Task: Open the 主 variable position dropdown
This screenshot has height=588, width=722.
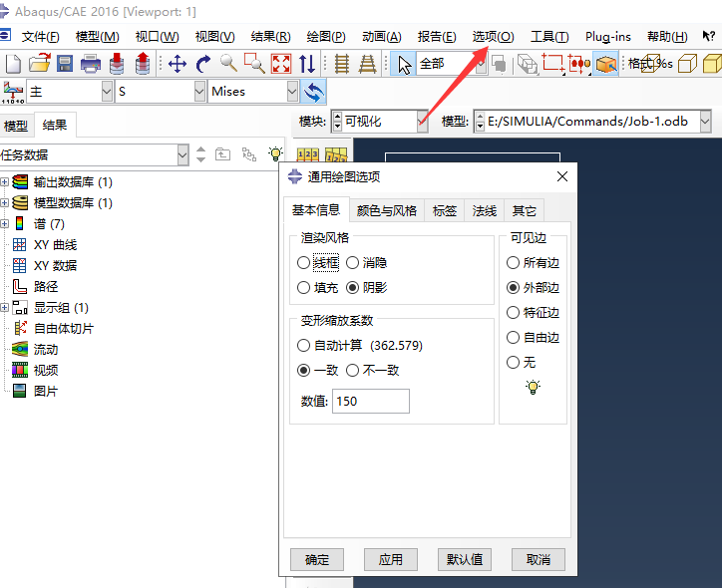Action: (107, 92)
